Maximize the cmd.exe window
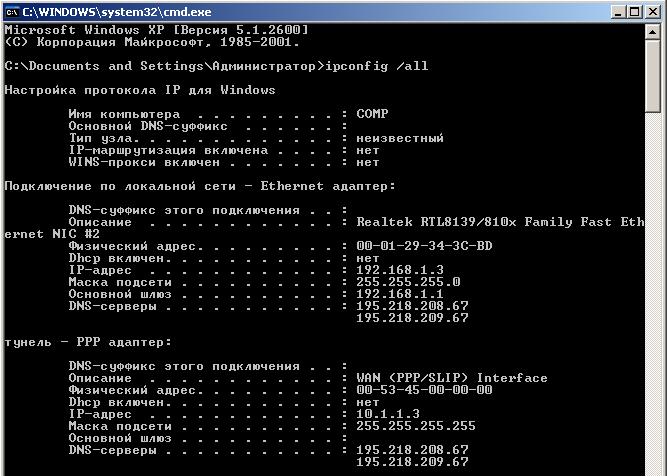This screenshot has height=476, width=667. click(634, 11)
